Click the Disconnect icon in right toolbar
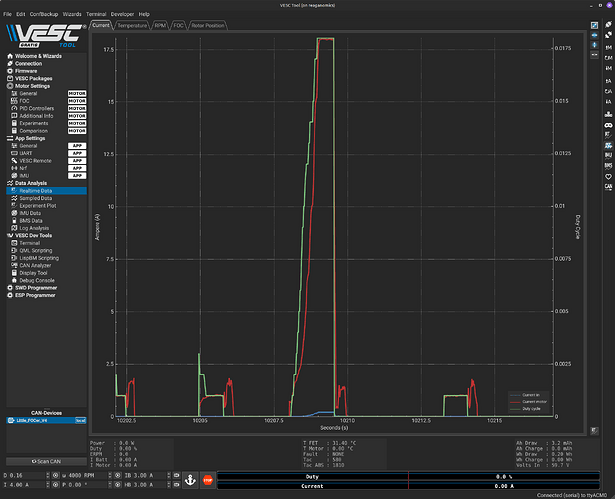 (x=608, y=35)
